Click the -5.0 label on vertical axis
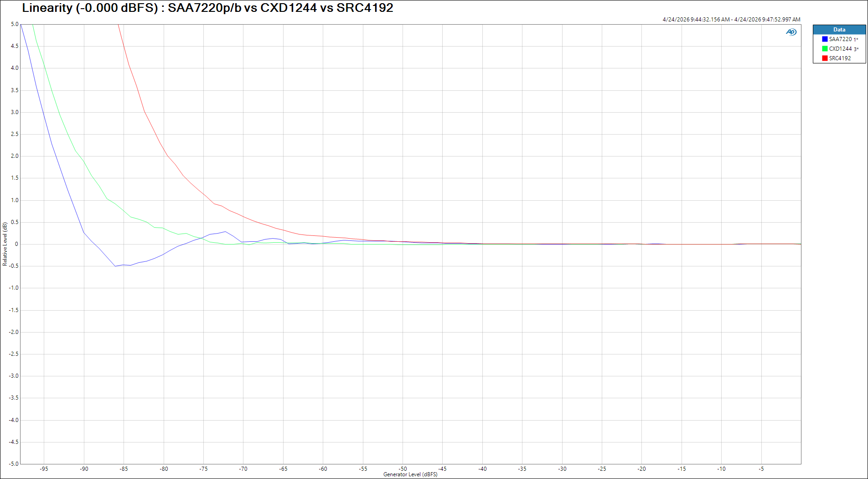This screenshot has width=868, height=479. pyautogui.click(x=14, y=464)
